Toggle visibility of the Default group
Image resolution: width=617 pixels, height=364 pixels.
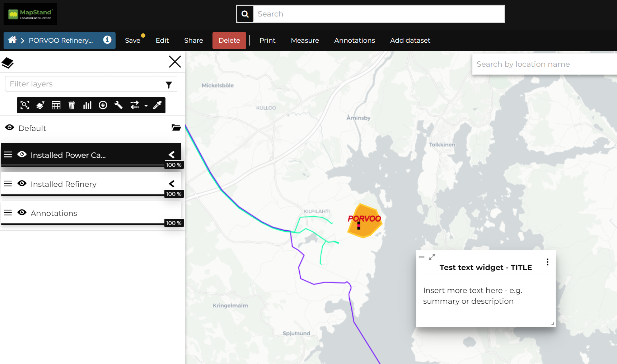[10, 128]
